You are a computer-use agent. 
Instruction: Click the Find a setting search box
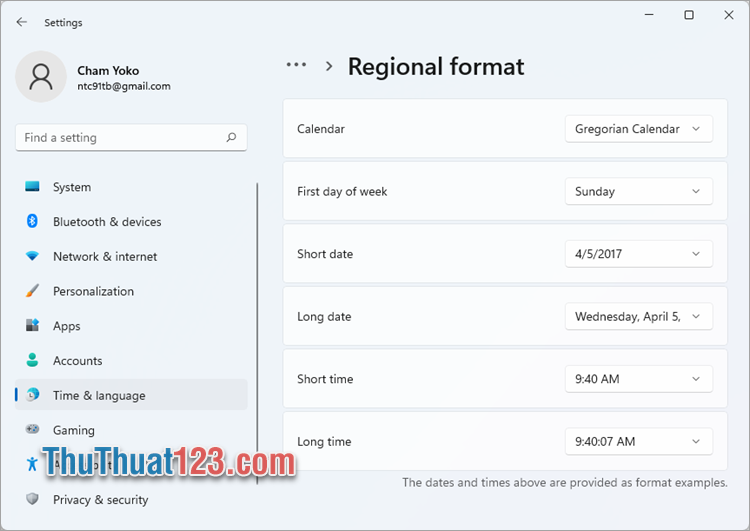point(131,138)
